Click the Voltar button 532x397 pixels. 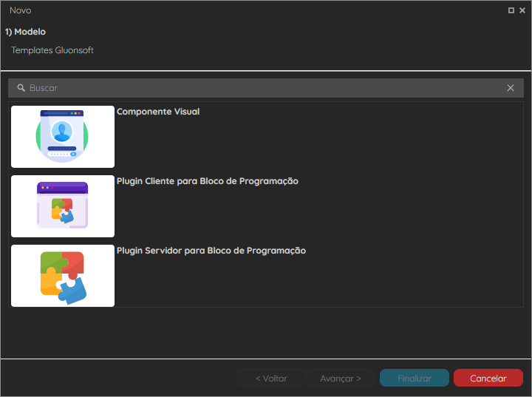point(271,378)
